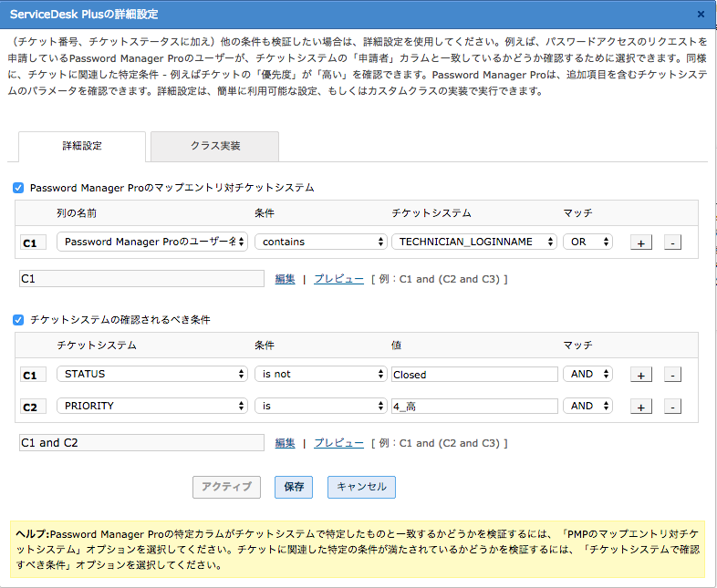Image resolution: width=717 pixels, height=588 pixels.
Task: Click the 'C1 and C2' expression field
Action: pyautogui.click(x=141, y=443)
